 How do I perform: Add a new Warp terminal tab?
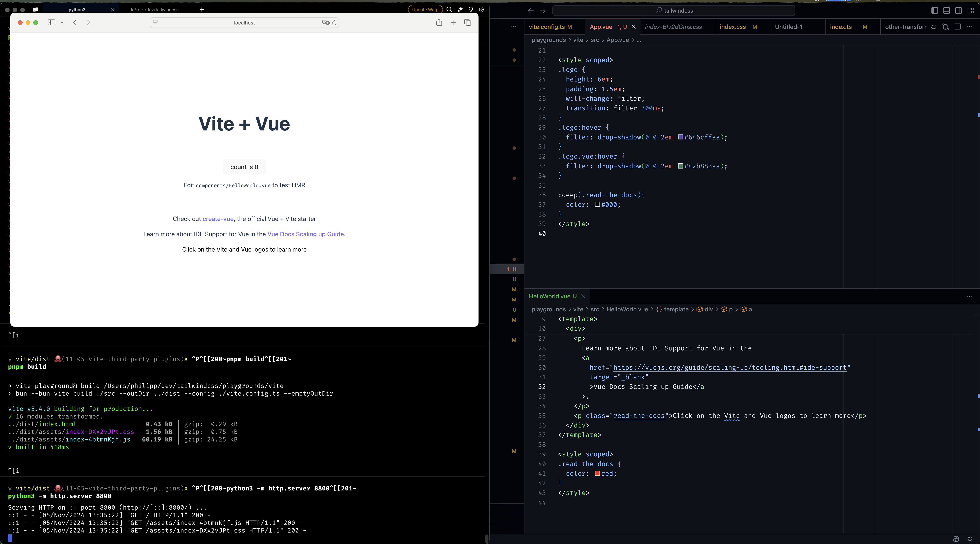(202, 10)
